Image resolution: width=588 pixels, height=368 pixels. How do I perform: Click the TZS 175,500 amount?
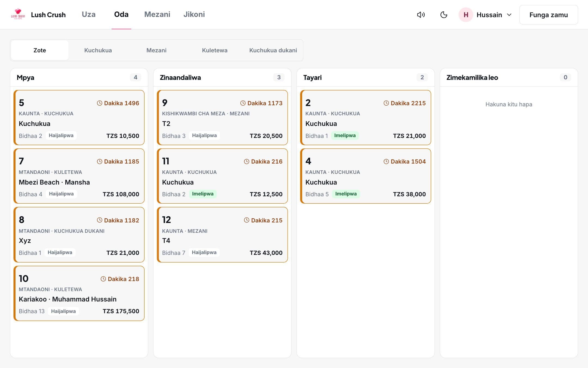121,311
